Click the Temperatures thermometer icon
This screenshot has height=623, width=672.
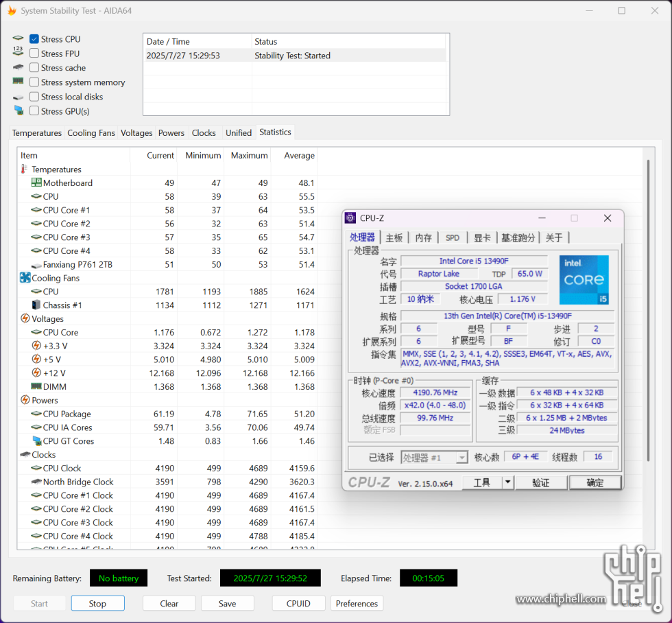pos(24,169)
